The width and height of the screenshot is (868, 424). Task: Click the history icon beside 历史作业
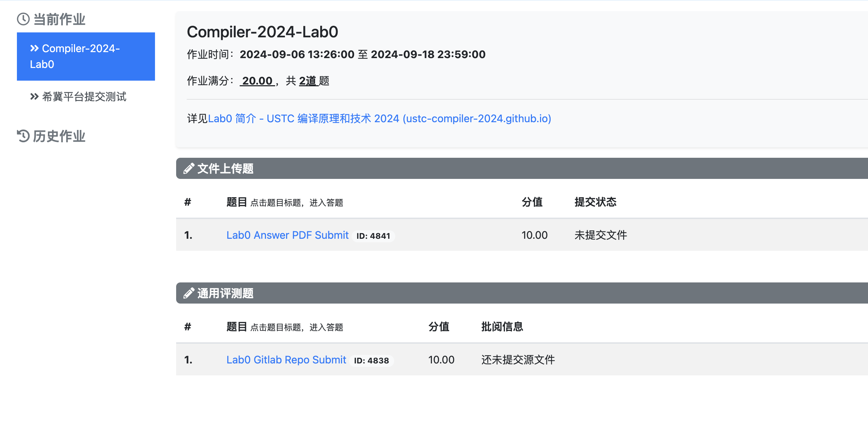23,136
